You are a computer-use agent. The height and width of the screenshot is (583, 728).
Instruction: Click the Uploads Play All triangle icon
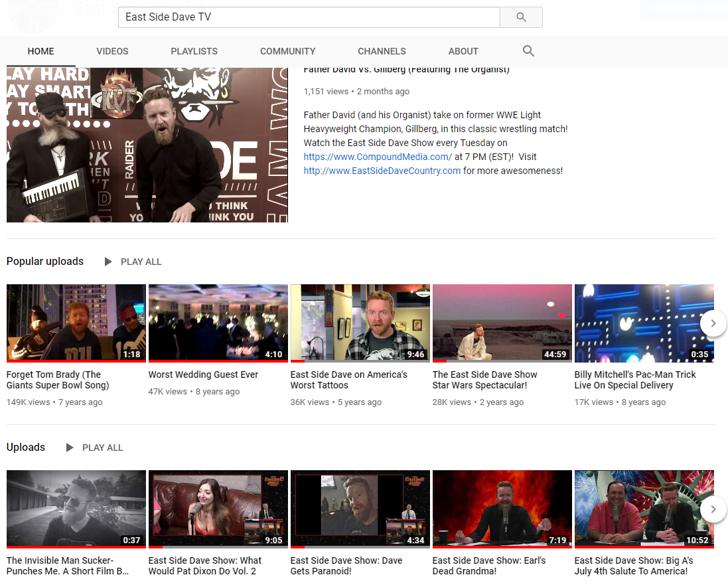70,448
